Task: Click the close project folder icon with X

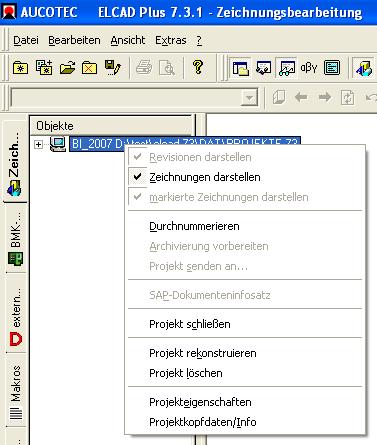Action: pos(89,68)
